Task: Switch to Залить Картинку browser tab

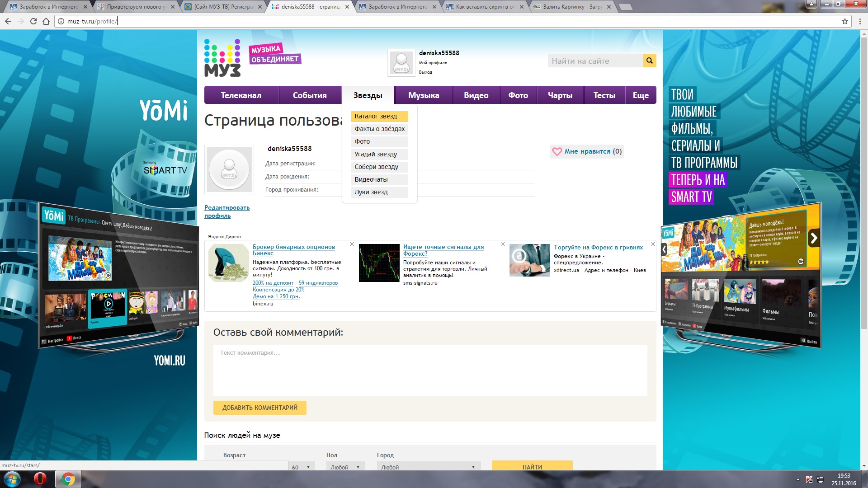Action: 572,7
